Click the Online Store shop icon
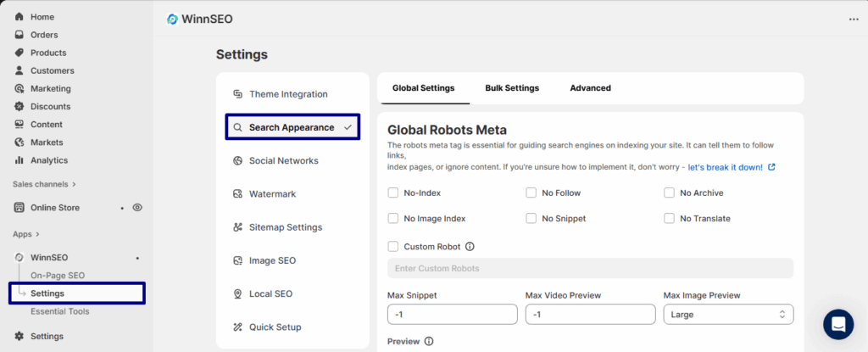Viewport: 868px width, 352px height. pyautogui.click(x=19, y=207)
